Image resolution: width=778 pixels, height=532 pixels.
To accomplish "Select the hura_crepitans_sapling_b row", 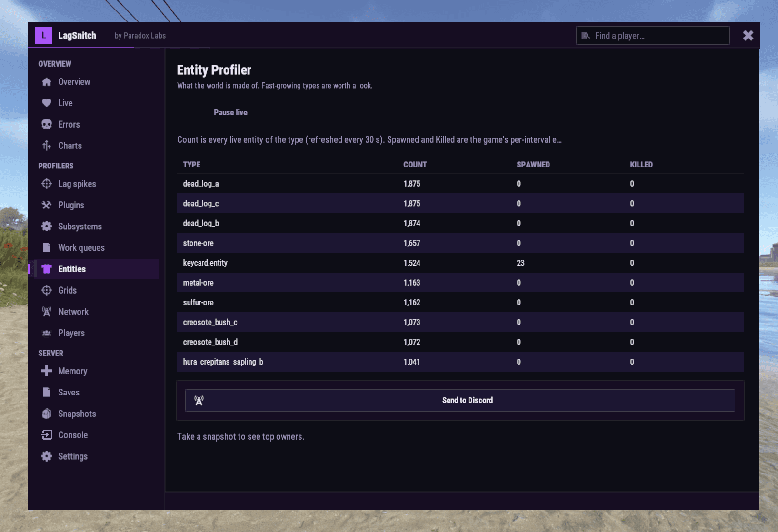I will [x=460, y=362].
